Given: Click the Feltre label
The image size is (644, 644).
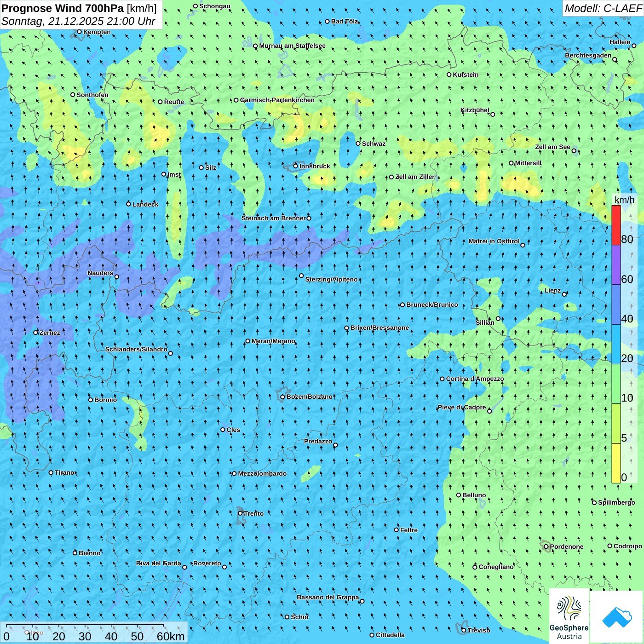Looking at the screenshot, I should tap(409, 530).
